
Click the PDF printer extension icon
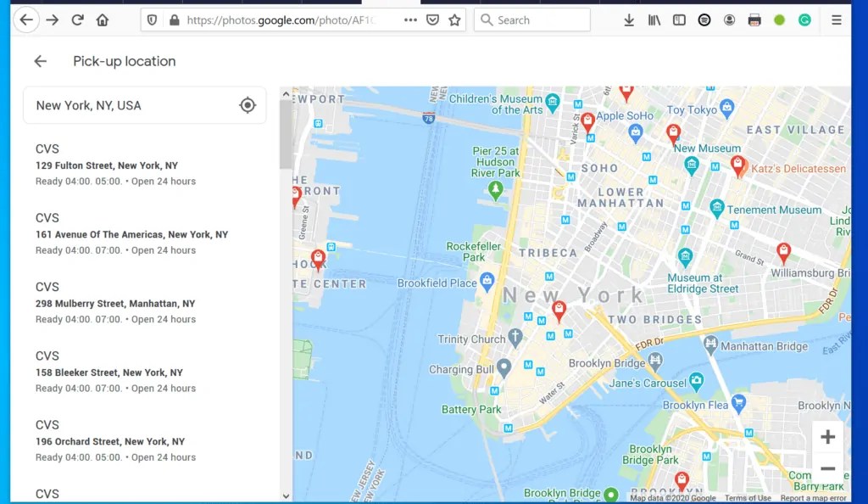point(754,20)
